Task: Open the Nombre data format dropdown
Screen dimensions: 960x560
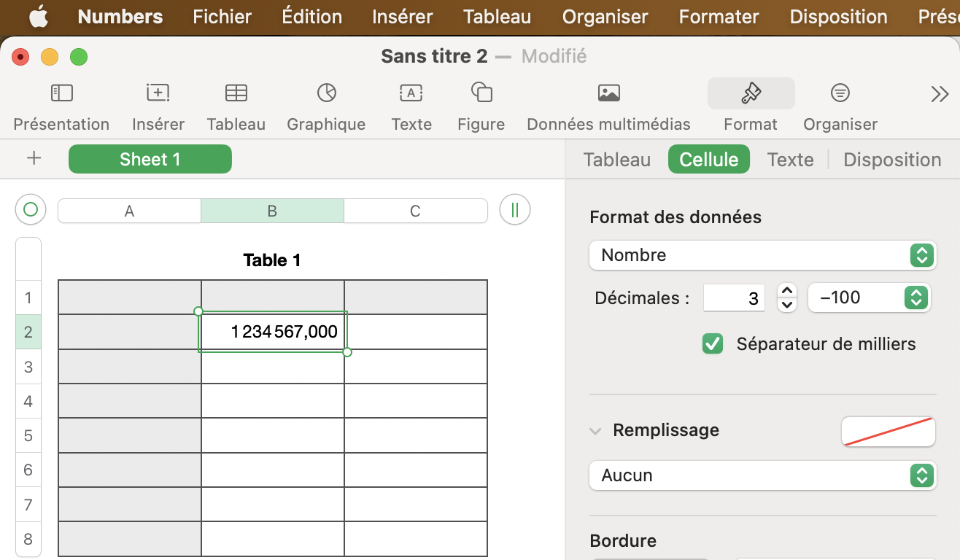Action: tap(762, 255)
